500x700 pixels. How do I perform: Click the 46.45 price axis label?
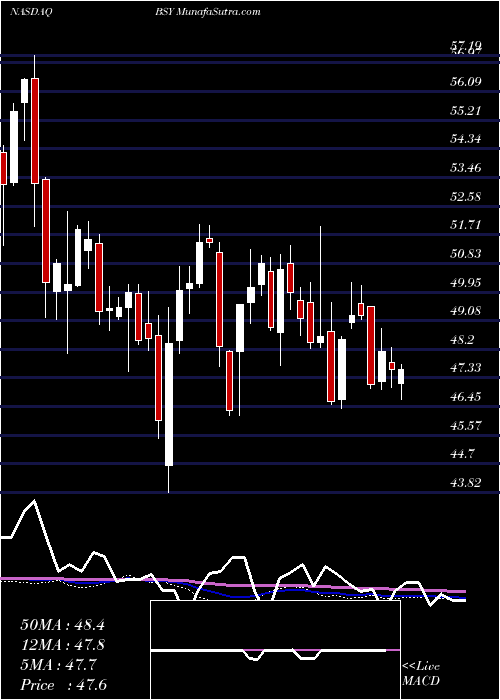point(466,396)
